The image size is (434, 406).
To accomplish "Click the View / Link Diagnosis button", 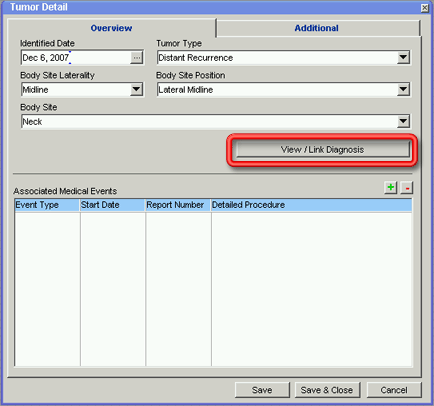I will [x=323, y=150].
